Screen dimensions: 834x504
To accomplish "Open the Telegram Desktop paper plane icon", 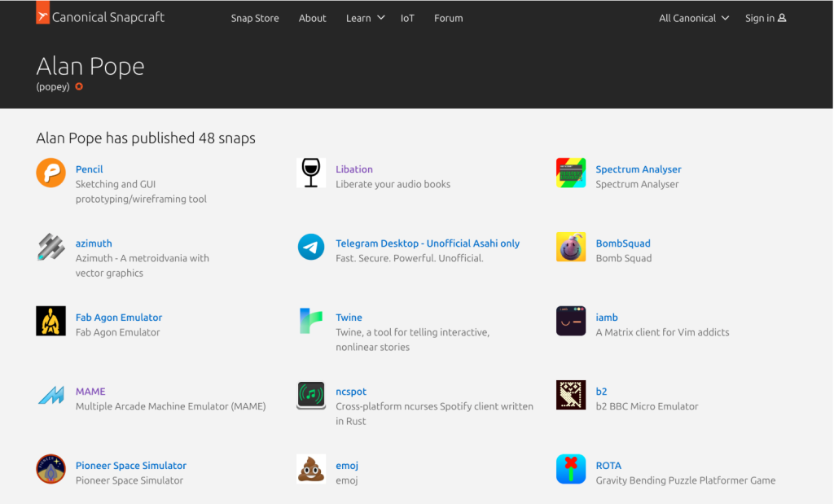I will (x=311, y=247).
